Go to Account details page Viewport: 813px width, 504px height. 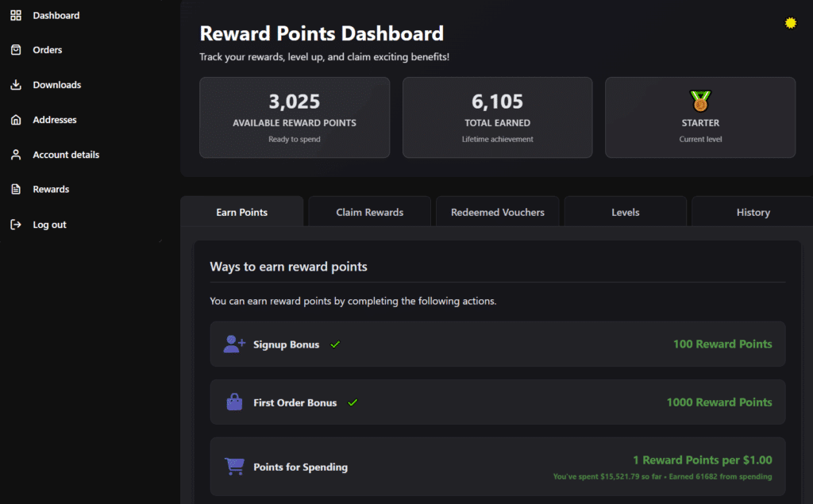click(x=66, y=155)
